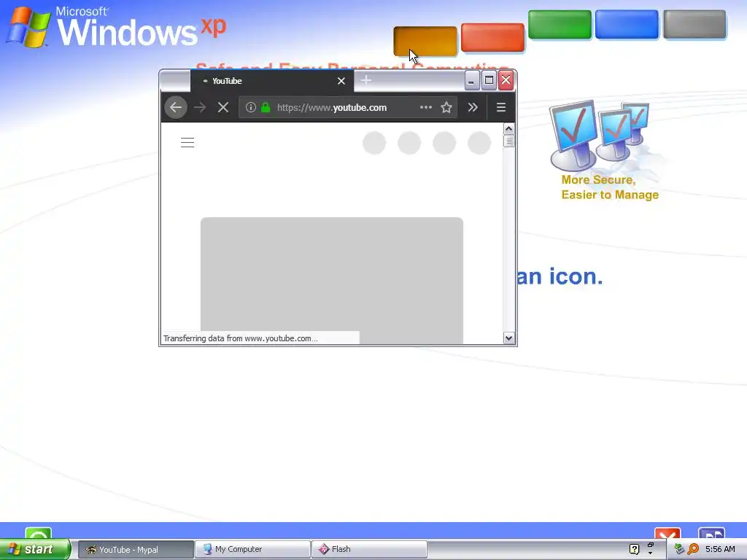Click the scroll-down arrow in the browser

[508, 338]
